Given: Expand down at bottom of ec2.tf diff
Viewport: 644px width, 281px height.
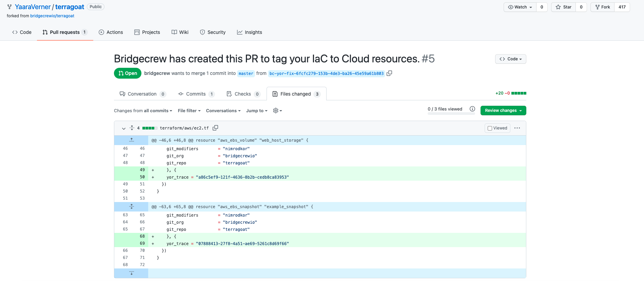Looking at the screenshot, I should click(x=132, y=273).
